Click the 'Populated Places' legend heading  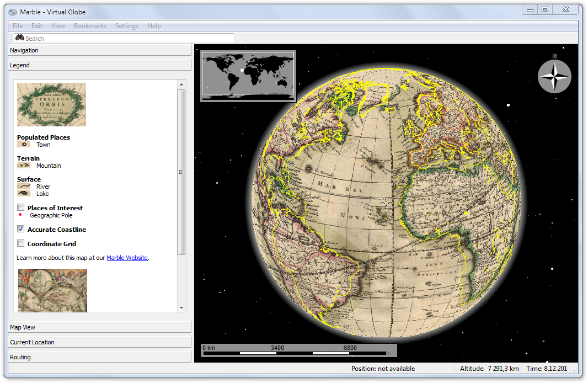[x=44, y=137]
